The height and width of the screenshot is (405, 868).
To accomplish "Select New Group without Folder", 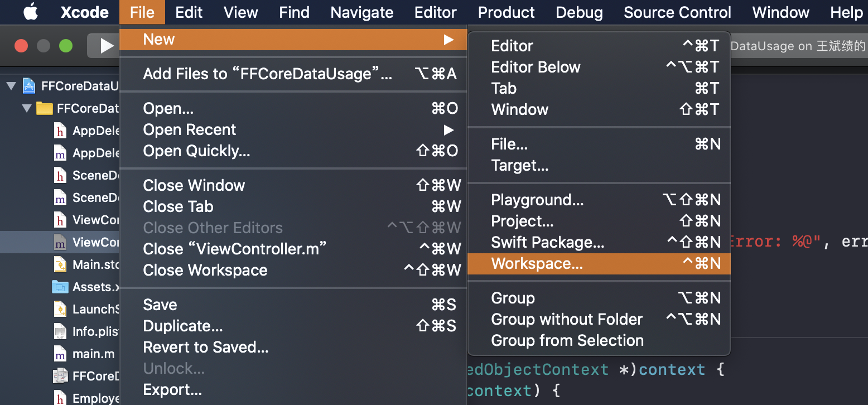I will (599, 319).
